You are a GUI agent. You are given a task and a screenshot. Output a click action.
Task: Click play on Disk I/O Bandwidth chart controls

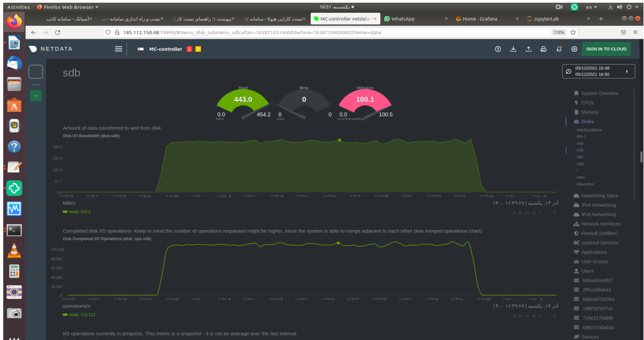pyautogui.click(x=520, y=212)
